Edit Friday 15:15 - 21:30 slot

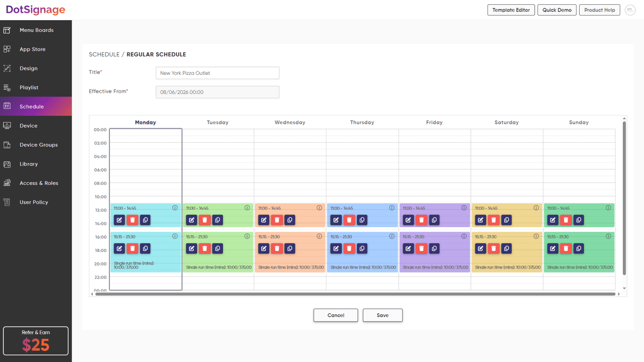pyautogui.click(x=408, y=248)
